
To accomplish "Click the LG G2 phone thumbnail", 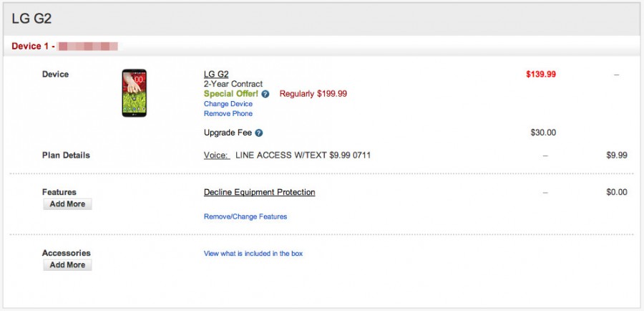I will pos(134,93).
